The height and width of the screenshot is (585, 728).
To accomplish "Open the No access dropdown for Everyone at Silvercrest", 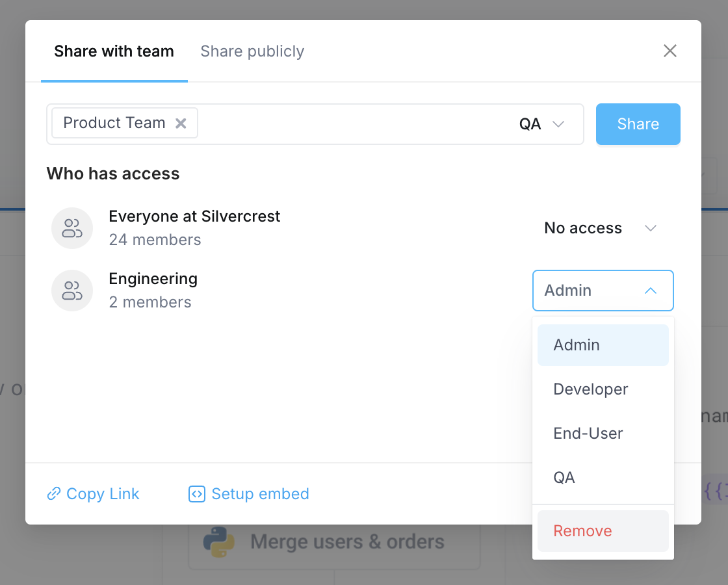I will [601, 228].
